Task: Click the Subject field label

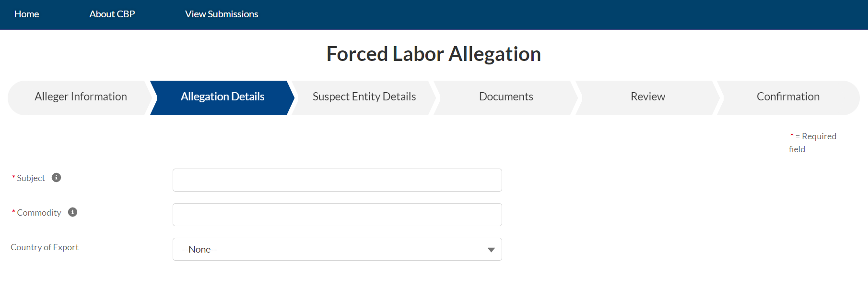Action: [x=31, y=178]
